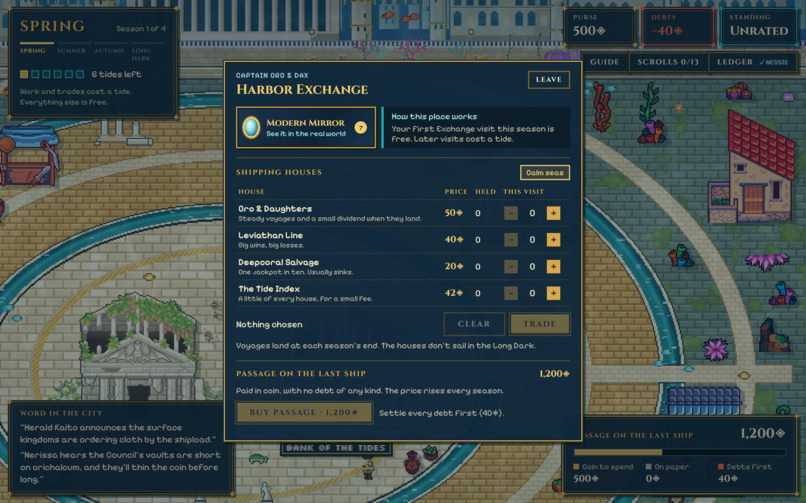This screenshot has width=806, height=503.
Task: Click the market stall with blue awning
Action: 29,156
